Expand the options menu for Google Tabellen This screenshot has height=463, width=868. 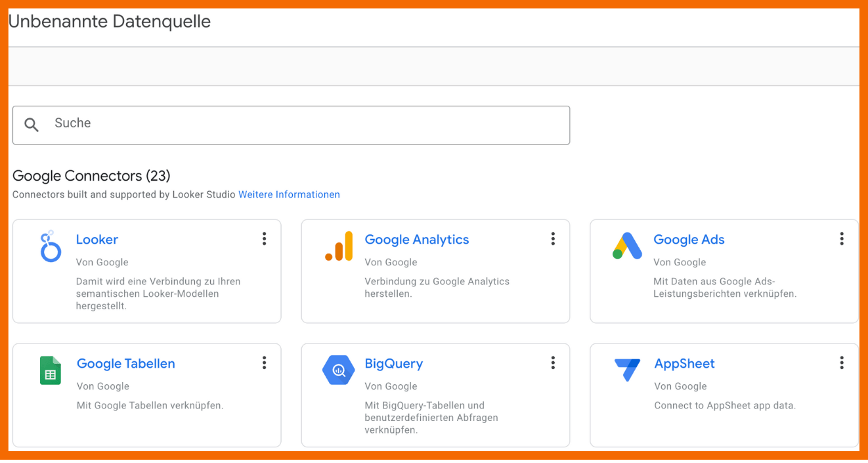(264, 363)
